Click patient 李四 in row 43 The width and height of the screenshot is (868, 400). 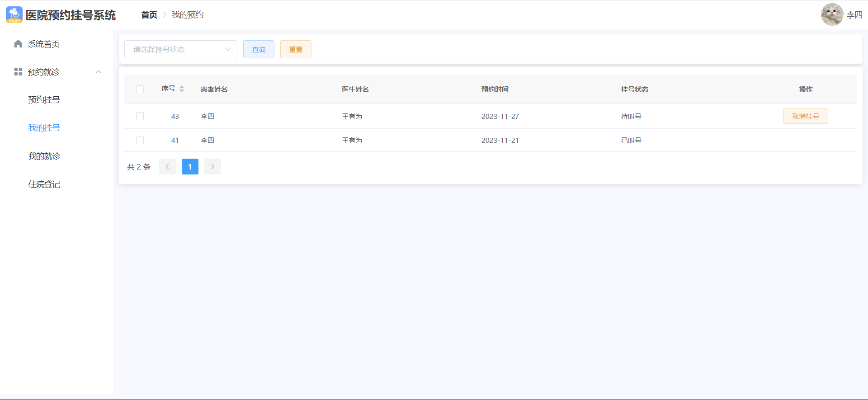[208, 117]
